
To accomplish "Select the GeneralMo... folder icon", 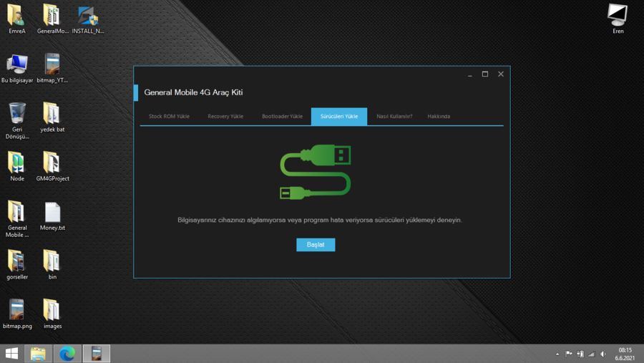I will coord(52,19).
